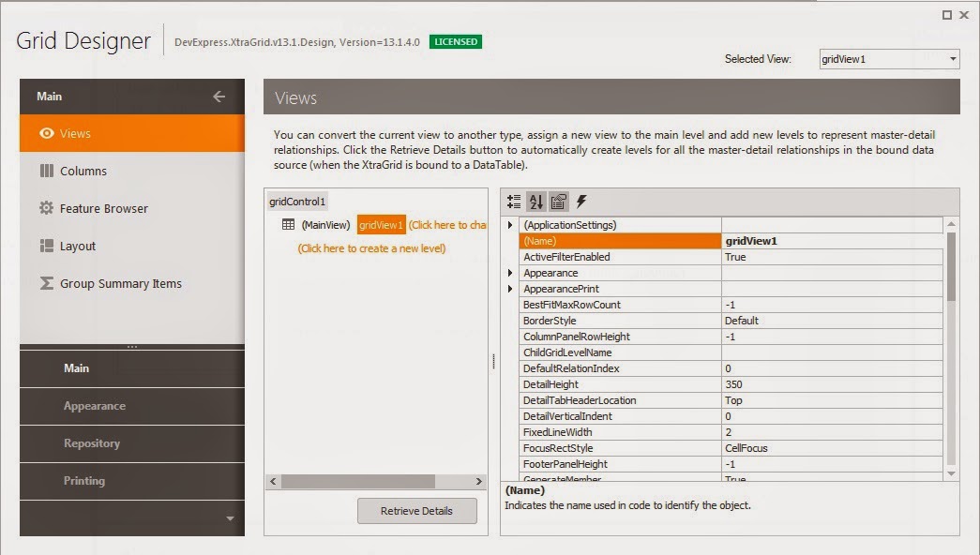This screenshot has width=980, height=555.
Task: Select the Repository group bar
Action: [x=132, y=443]
